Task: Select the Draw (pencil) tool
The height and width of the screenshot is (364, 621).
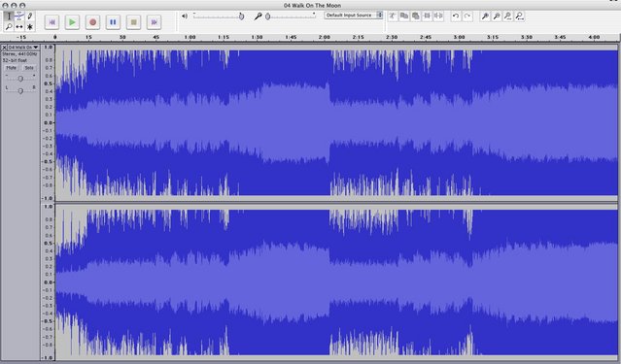Action: click(x=30, y=17)
